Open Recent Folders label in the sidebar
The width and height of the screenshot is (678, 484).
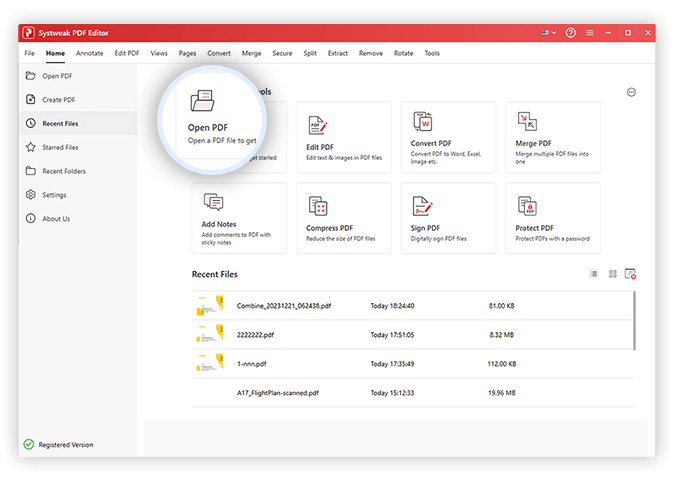pos(64,171)
